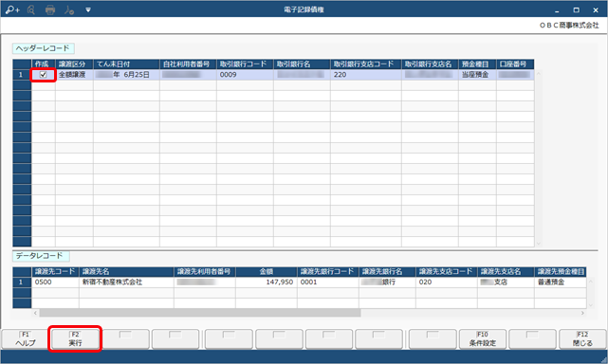Click the zoom magnifier icon in title bar
The width and height of the screenshot is (608, 364).
(x=12, y=9)
